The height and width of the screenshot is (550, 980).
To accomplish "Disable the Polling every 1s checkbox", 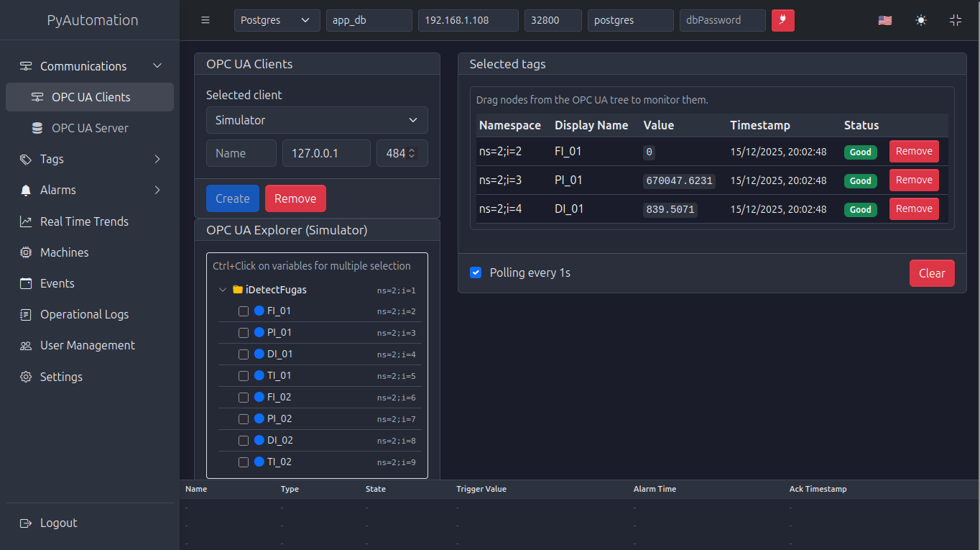I will 476,272.
